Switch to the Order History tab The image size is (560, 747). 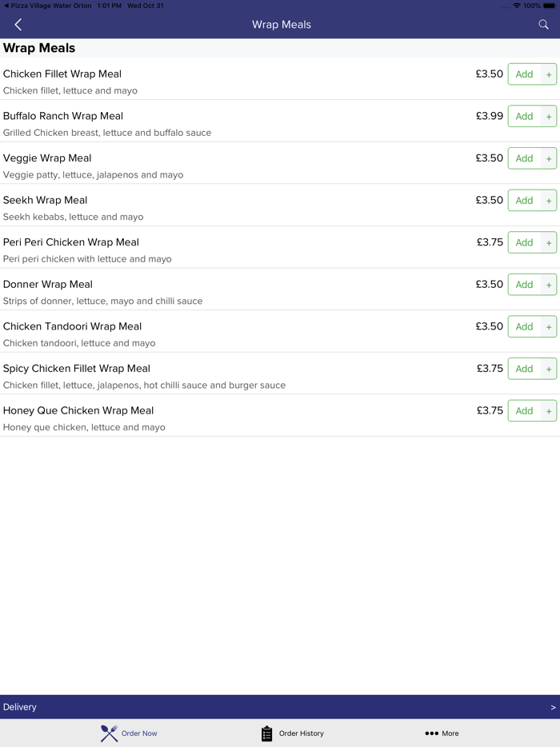[x=301, y=733]
